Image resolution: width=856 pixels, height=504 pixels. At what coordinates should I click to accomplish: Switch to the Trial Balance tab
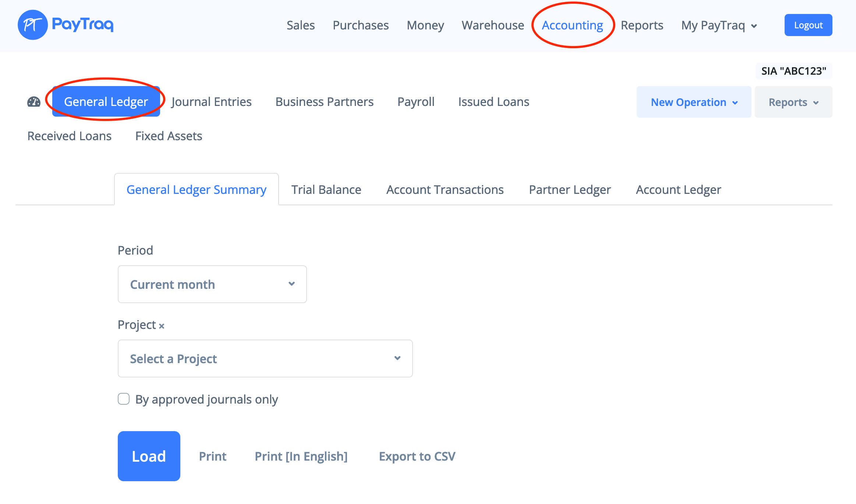pyautogui.click(x=326, y=189)
